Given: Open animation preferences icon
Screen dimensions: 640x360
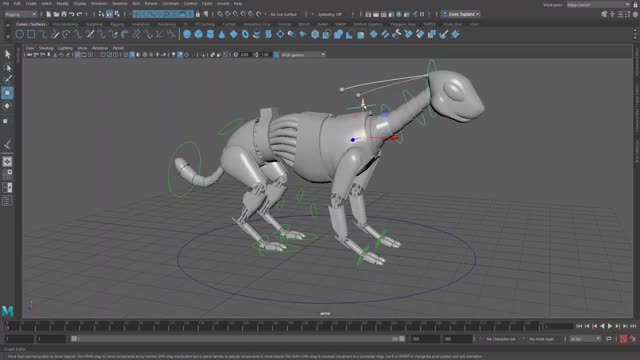Looking at the screenshot, I should (x=633, y=339).
